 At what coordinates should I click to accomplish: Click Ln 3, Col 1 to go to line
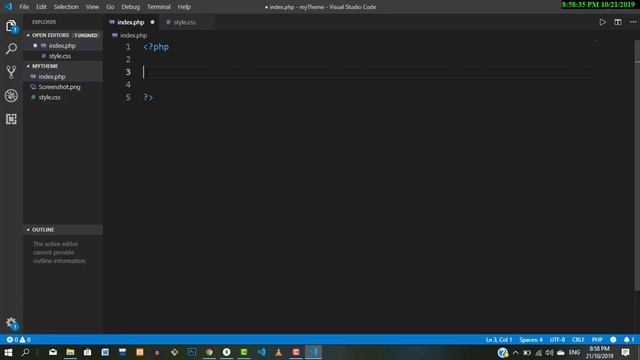[499, 340]
